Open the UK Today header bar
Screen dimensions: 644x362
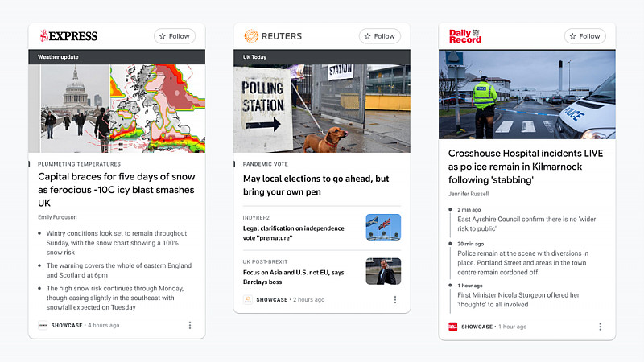[322, 57]
